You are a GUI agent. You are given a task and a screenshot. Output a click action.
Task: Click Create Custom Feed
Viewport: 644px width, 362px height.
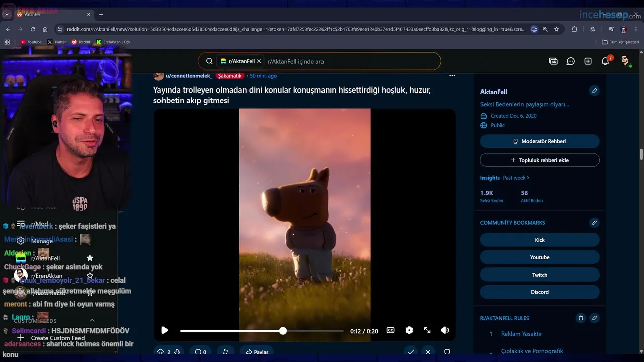(x=58, y=338)
